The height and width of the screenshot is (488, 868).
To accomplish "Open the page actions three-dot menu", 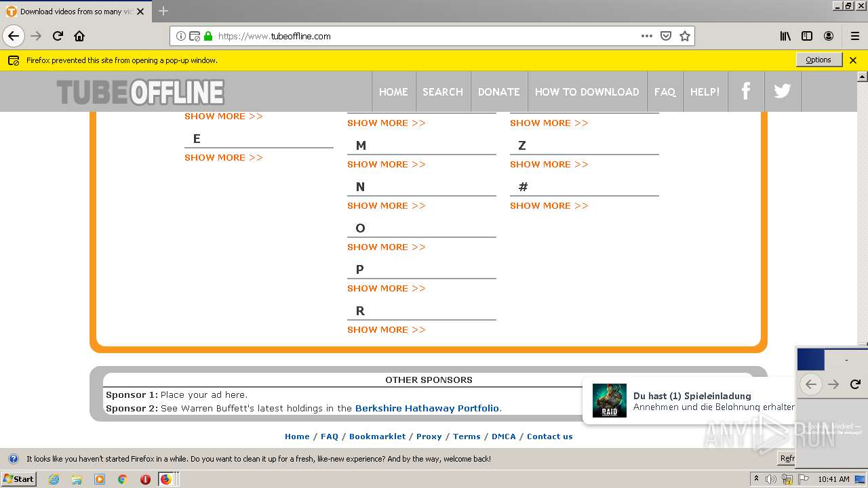I will [646, 36].
